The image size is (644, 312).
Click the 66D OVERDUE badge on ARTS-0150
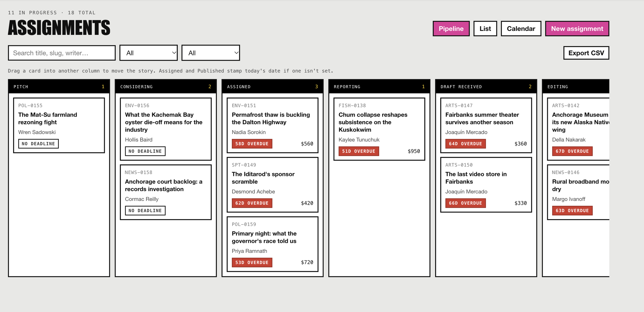point(465,203)
